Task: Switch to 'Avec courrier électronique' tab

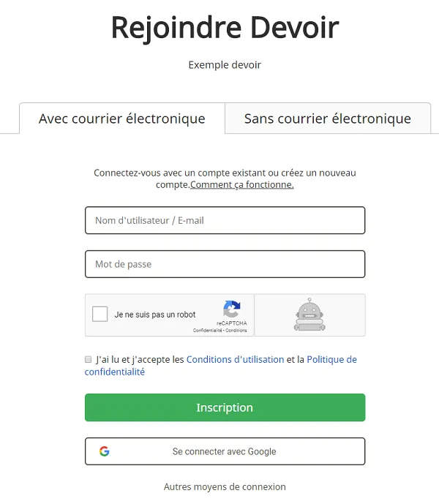Action: point(122,119)
